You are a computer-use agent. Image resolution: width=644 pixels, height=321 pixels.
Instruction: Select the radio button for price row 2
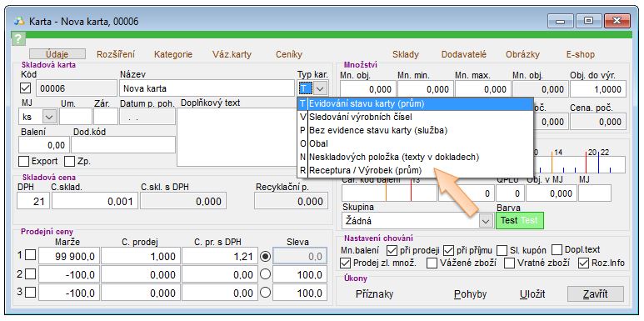pos(266,274)
